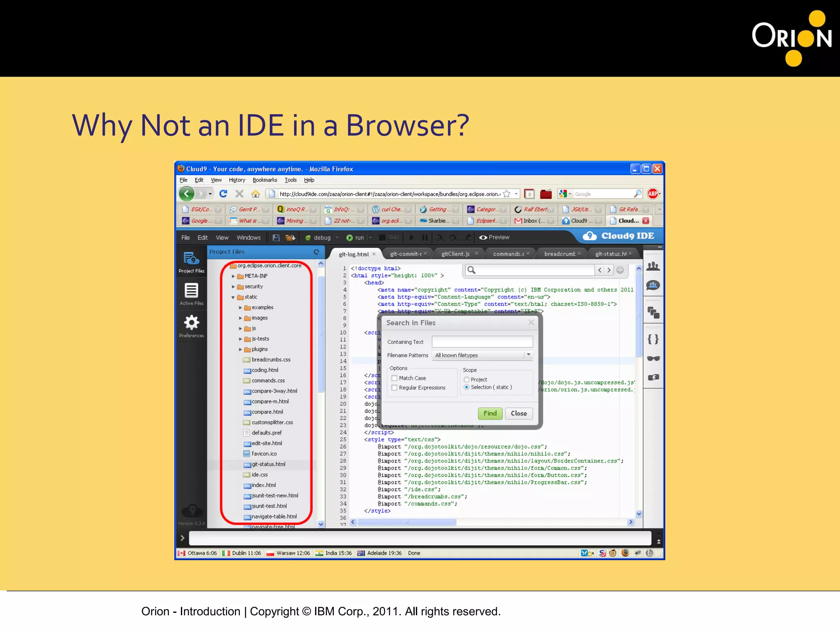Open the Firefox History menu
The width and height of the screenshot is (840, 630).
click(x=237, y=180)
